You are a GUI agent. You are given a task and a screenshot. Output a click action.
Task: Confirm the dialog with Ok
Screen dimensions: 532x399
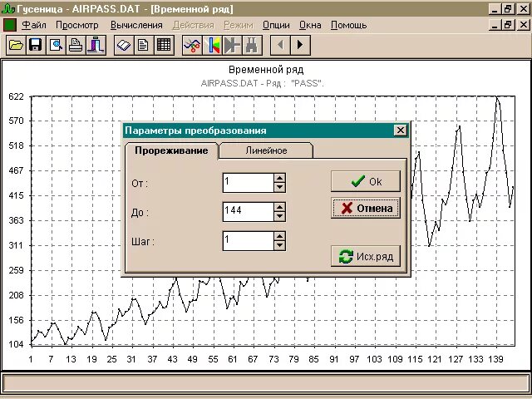[x=366, y=181]
